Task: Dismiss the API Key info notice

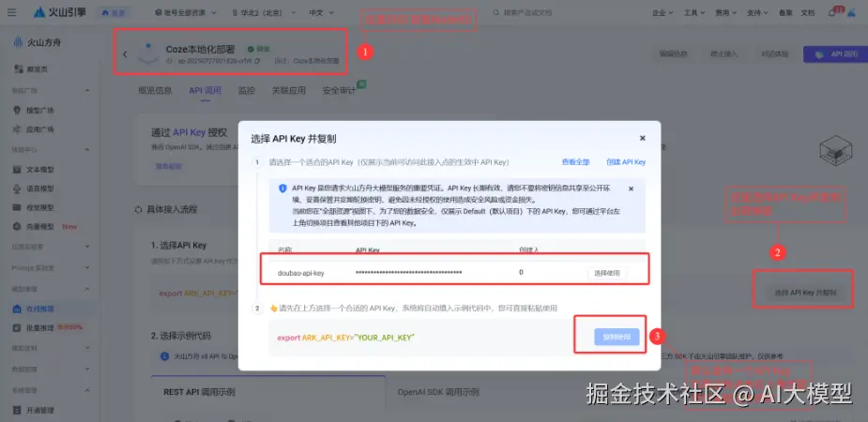Action: 631,188
